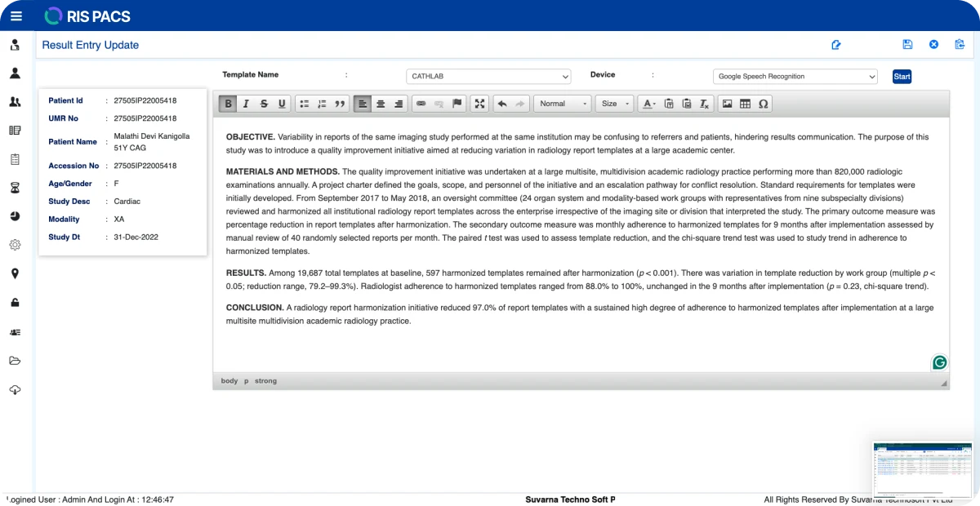Open the paragraph format Normal dropdown
This screenshot has width=980, height=506.
(x=563, y=104)
